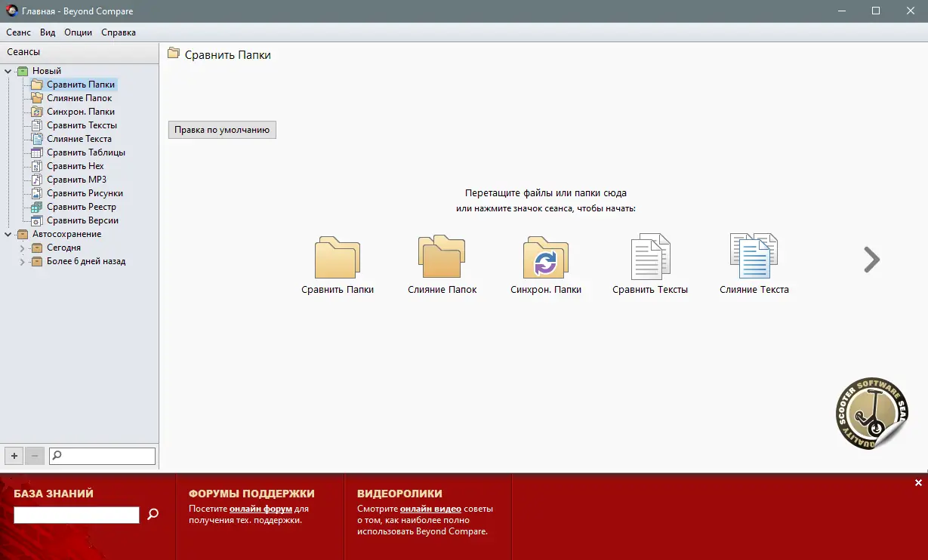The height and width of the screenshot is (560, 928).
Task: Open the Опции menu
Action: pyautogui.click(x=78, y=32)
